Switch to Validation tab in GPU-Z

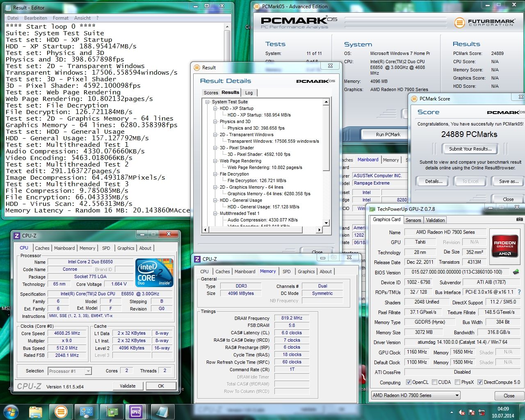click(x=435, y=220)
